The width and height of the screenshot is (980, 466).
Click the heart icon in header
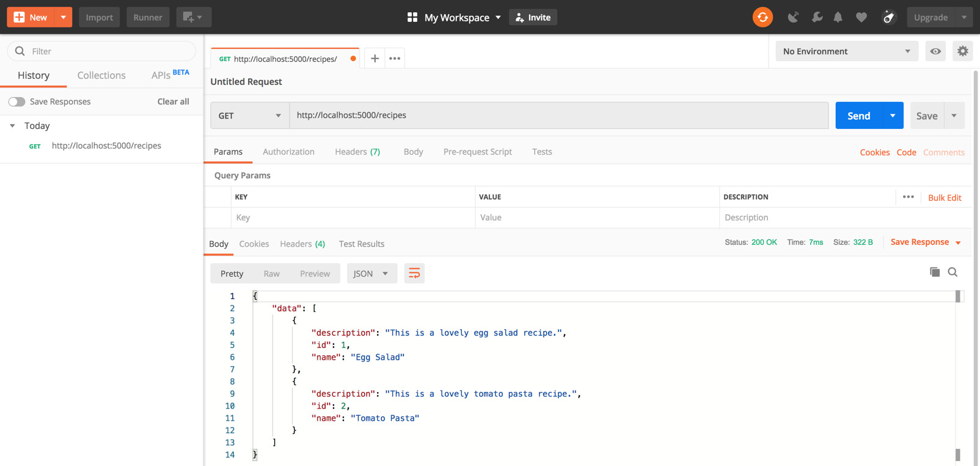coord(861,17)
